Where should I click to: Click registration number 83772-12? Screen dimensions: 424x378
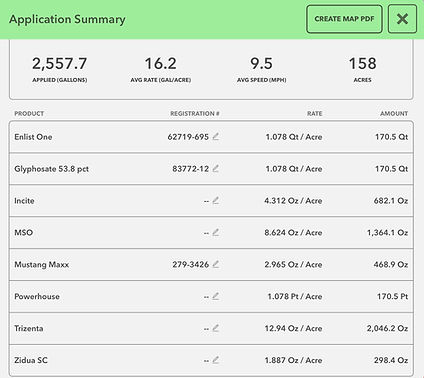pos(190,169)
